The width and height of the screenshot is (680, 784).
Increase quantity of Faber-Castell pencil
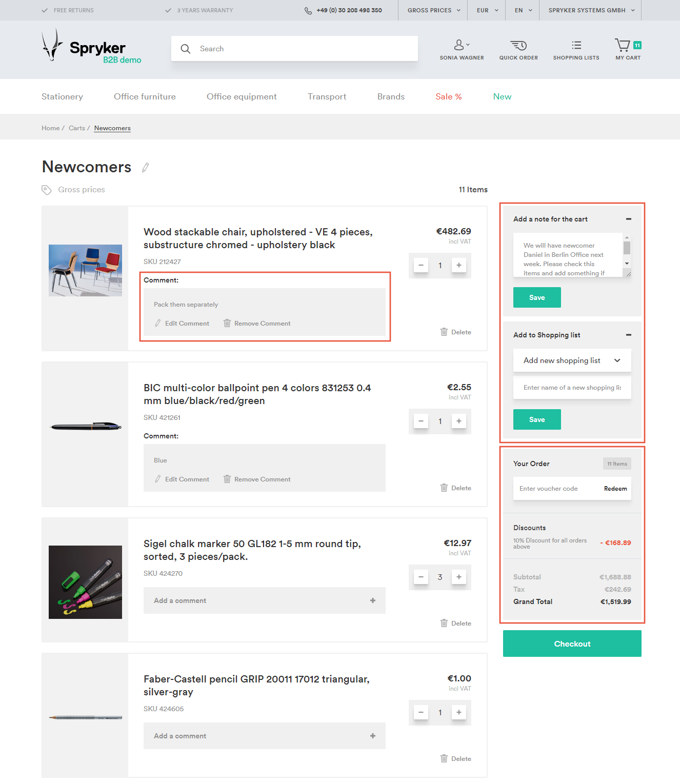[x=459, y=713]
